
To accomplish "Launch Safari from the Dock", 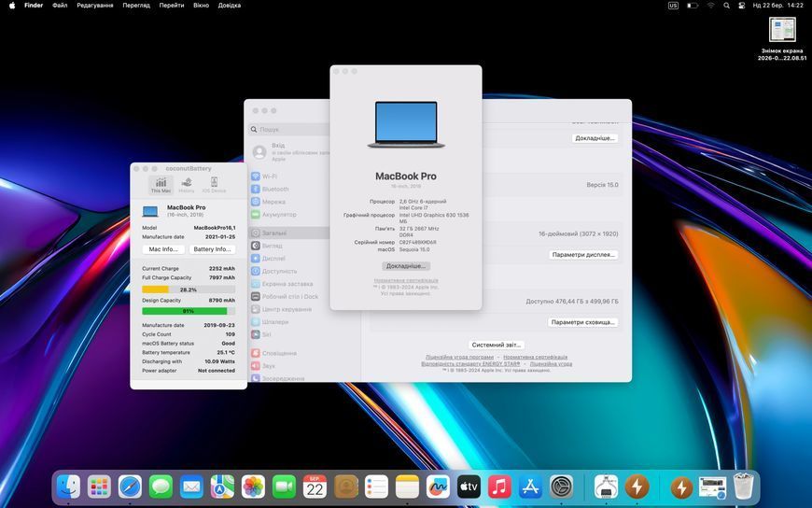I will 130,487.
